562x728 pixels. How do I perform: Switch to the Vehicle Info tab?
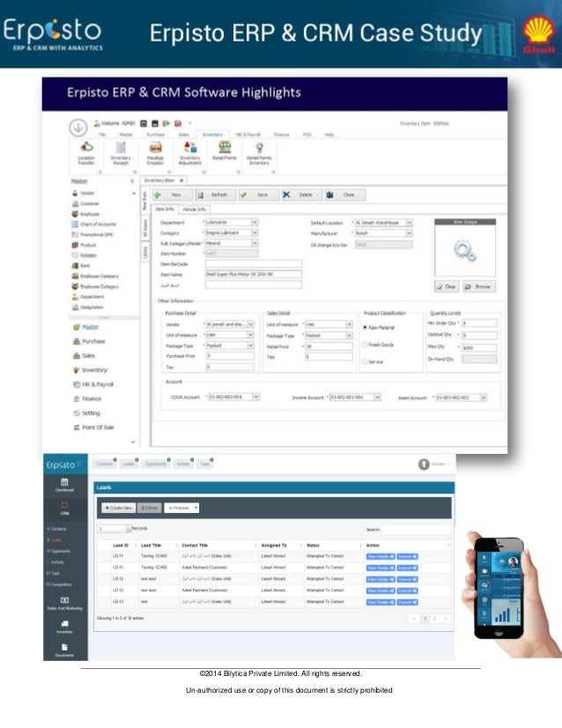pyautogui.click(x=194, y=210)
